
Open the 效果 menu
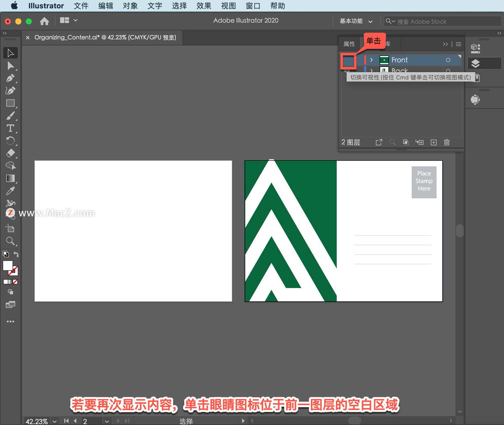coord(204,6)
